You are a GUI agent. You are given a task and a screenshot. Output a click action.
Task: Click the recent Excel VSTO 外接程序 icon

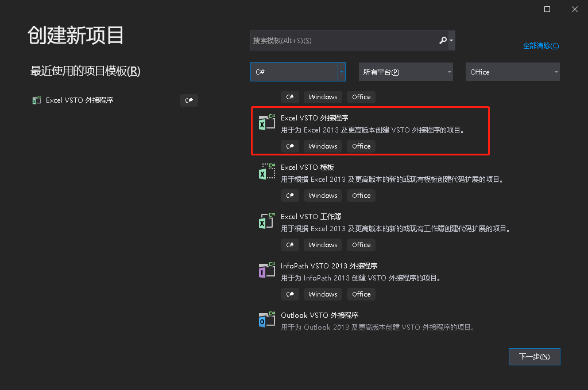pos(36,100)
